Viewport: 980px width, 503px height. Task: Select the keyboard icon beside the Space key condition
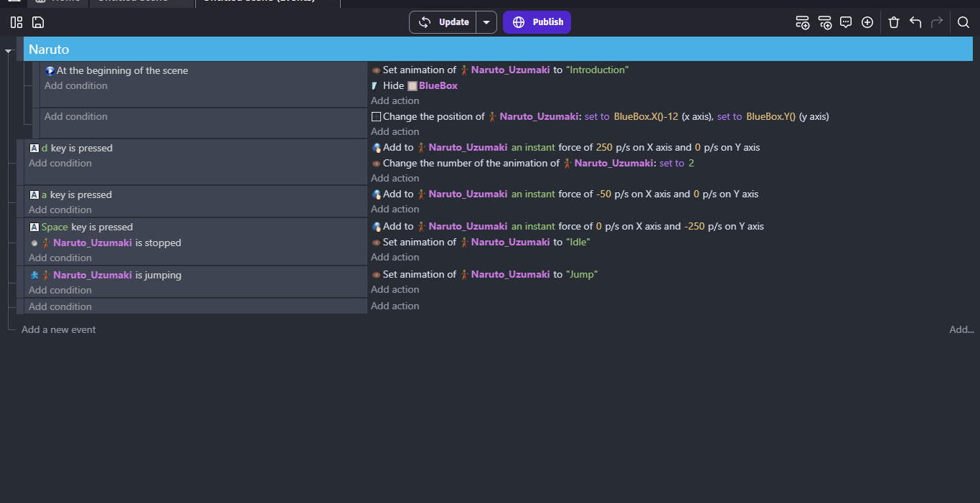coord(34,227)
